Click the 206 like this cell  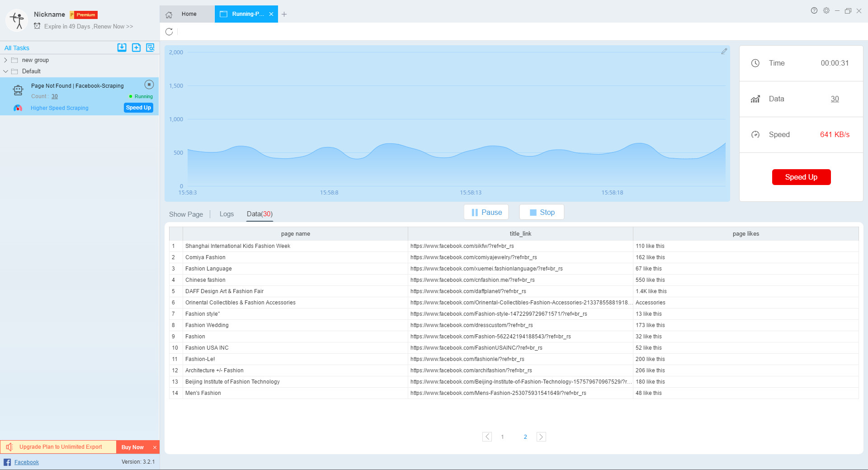(x=746, y=370)
